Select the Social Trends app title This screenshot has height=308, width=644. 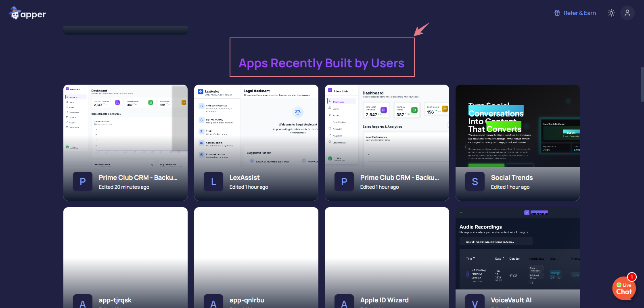pyautogui.click(x=512, y=177)
